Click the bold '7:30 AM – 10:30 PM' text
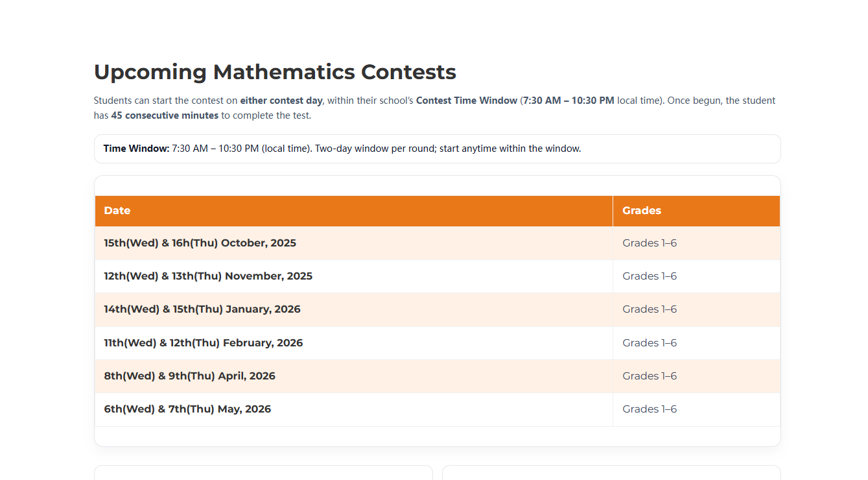 coord(569,101)
